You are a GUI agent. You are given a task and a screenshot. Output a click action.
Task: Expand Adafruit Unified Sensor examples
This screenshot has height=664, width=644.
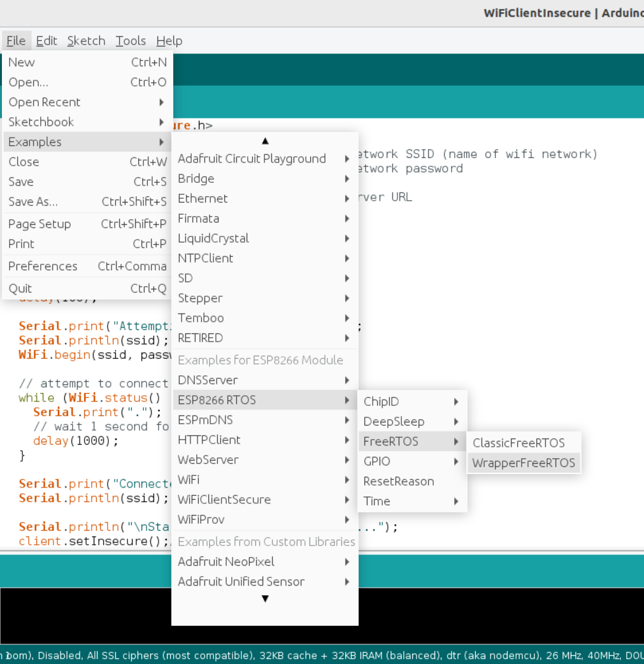(x=265, y=582)
